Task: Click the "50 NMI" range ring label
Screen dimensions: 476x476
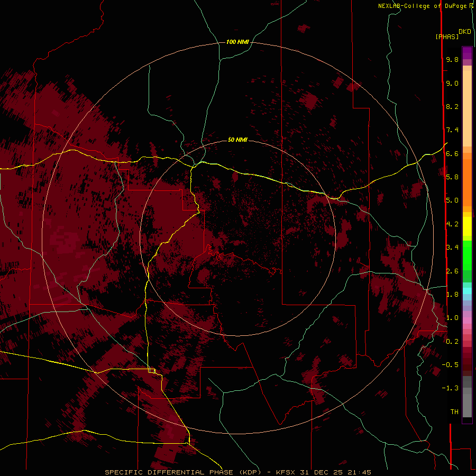Action: (237, 140)
